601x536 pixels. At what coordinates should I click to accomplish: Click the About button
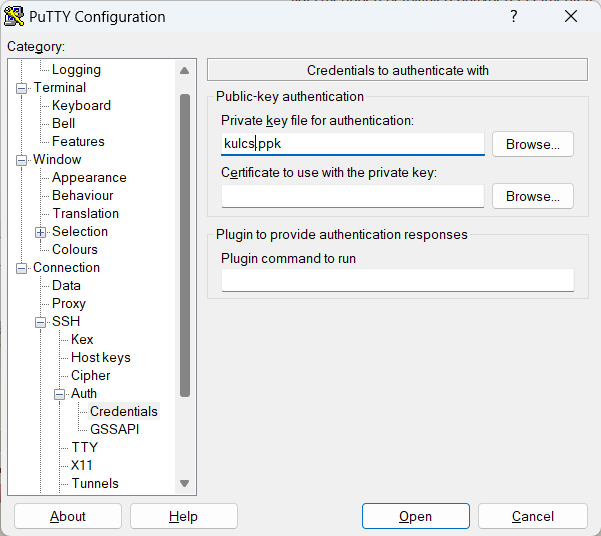pos(68,516)
